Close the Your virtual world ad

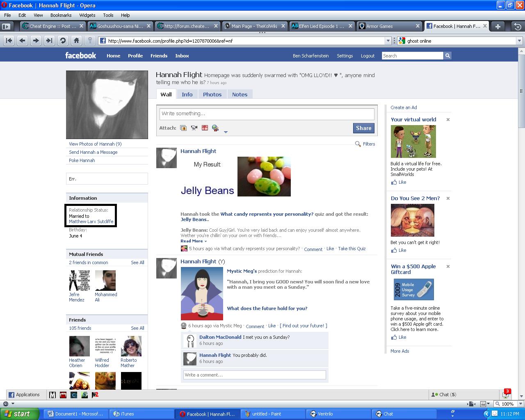tap(448, 120)
